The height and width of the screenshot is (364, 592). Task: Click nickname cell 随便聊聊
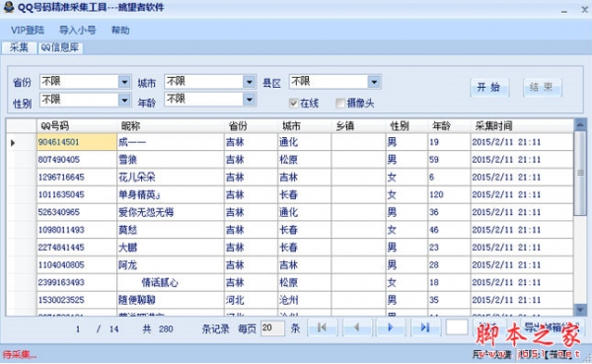click(x=171, y=300)
